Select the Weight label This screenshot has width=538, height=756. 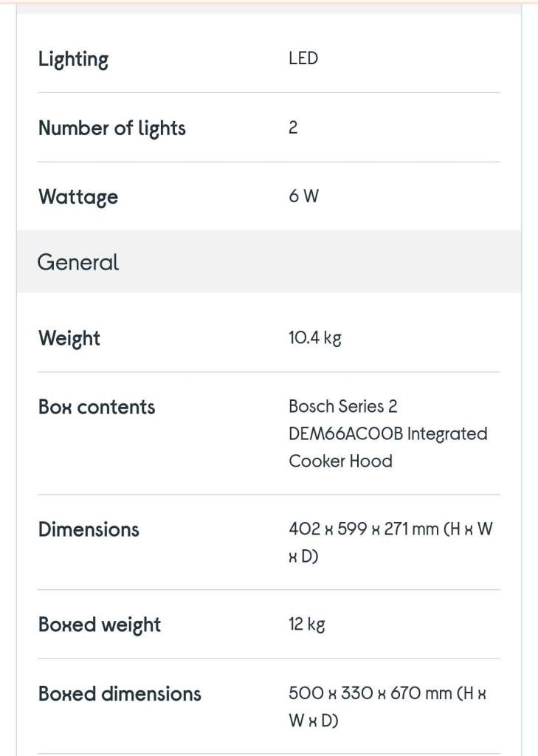69,338
